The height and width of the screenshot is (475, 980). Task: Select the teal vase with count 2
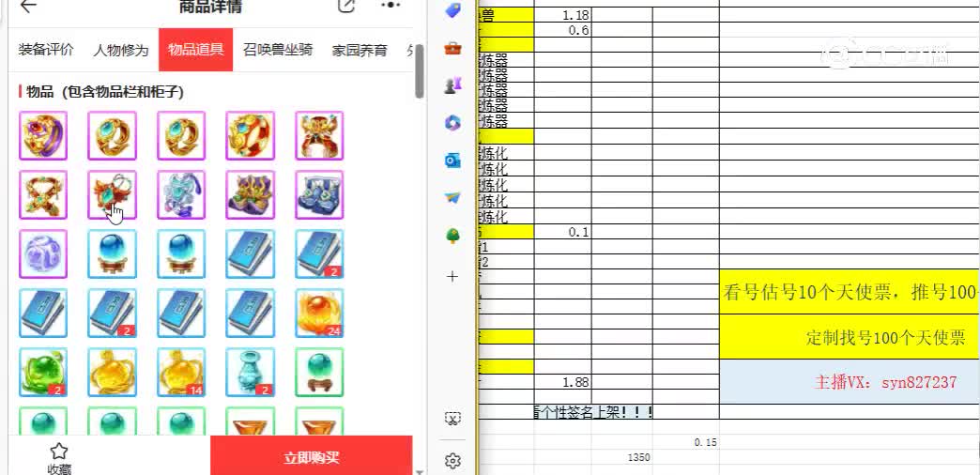[x=250, y=373]
